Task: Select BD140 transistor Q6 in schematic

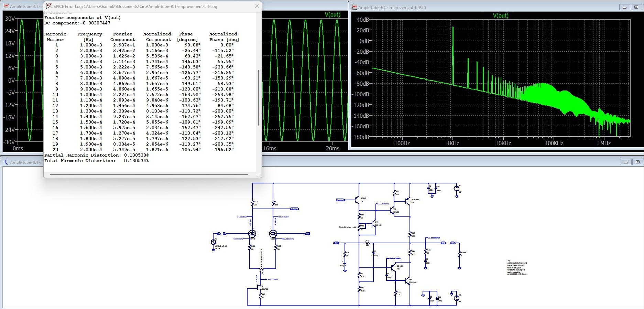Action: click(394, 268)
